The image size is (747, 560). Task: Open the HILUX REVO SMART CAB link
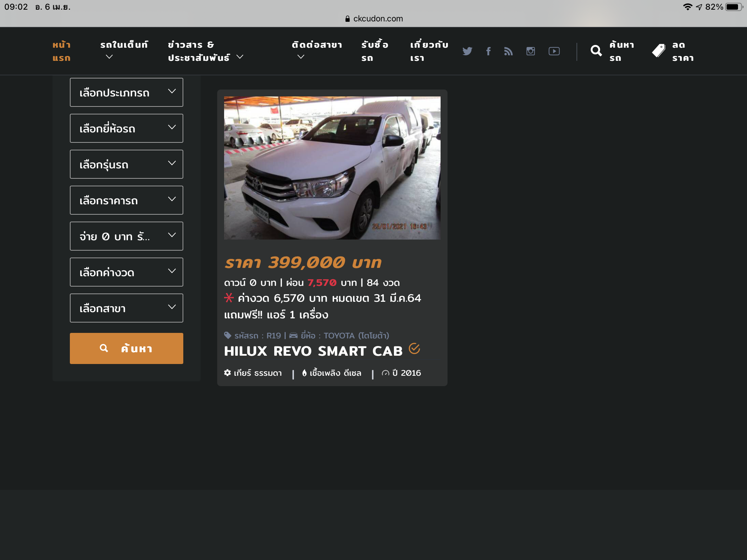click(313, 351)
